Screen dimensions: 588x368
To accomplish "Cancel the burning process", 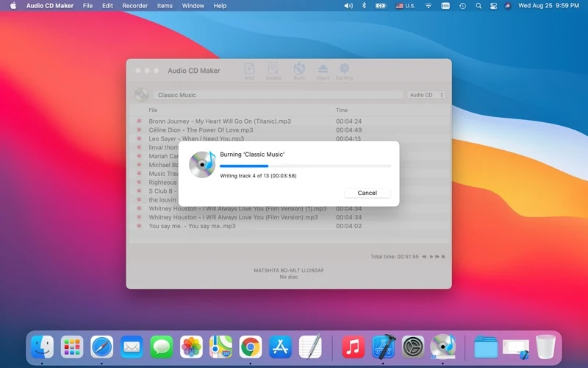I will click(367, 193).
